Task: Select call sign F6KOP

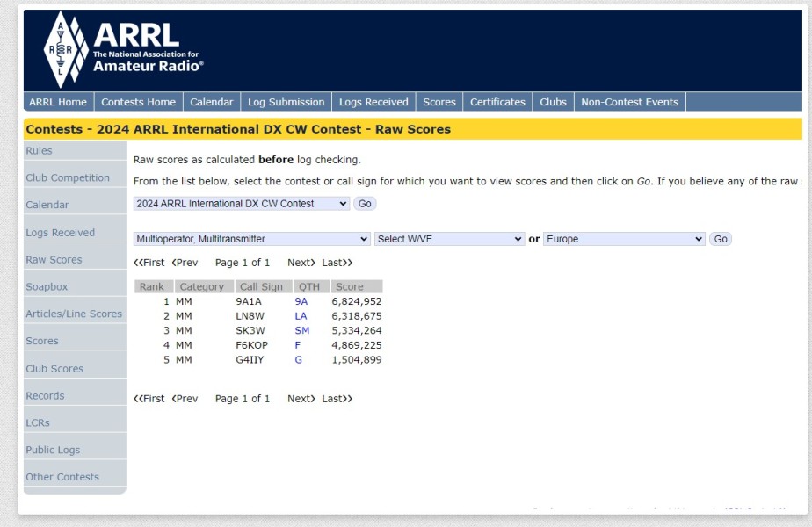Action: click(251, 345)
